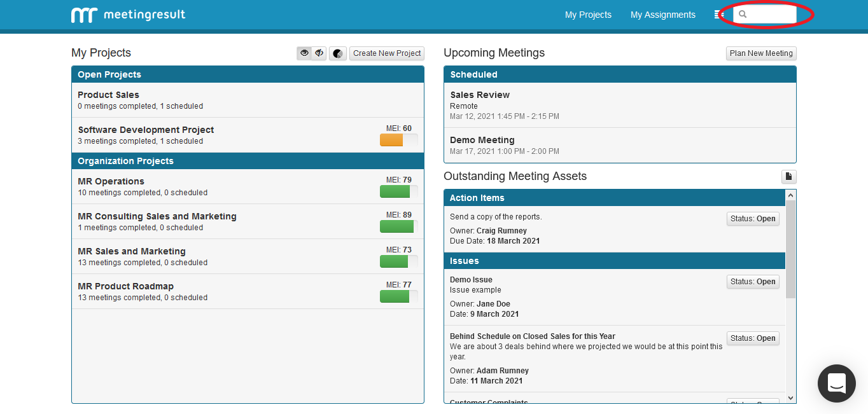This screenshot has width=868, height=414.
Task: Open the chat bubble widget
Action: [836, 383]
